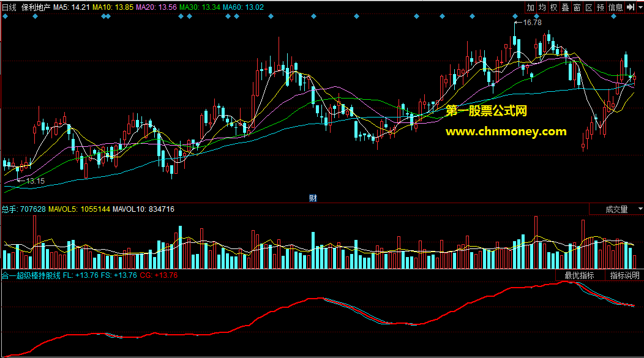Click the 日线 period label
The height and width of the screenshot is (358, 644).
pos(9,7)
